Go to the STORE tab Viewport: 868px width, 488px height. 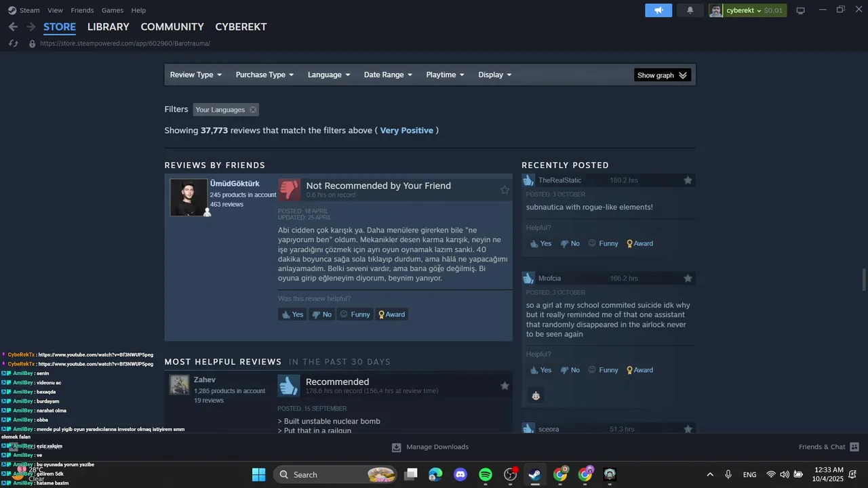60,27
